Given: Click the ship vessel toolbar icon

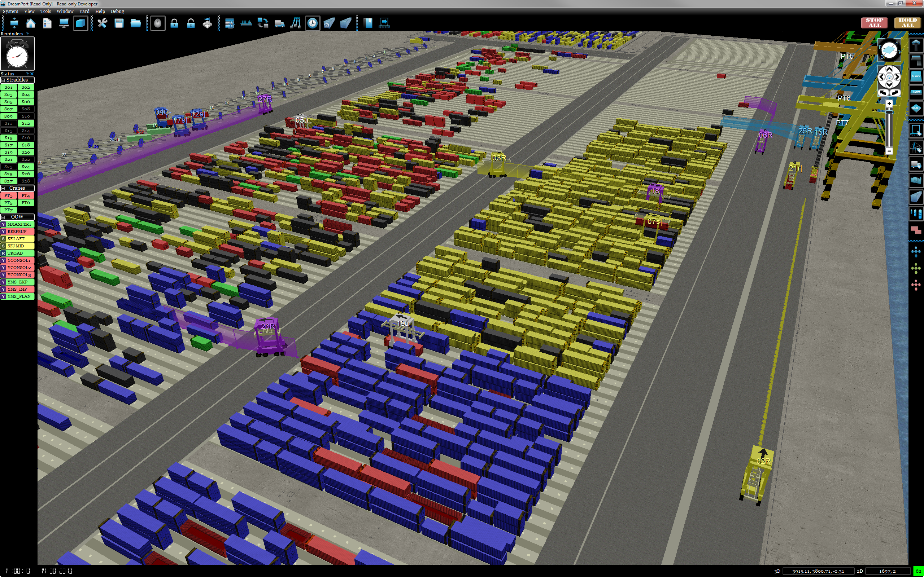Looking at the screenshot, I should (246, 23).
